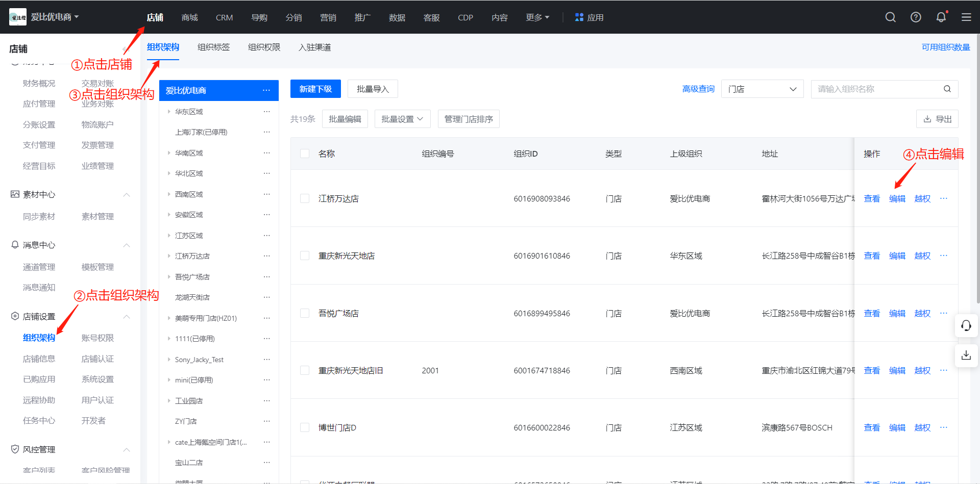Open 店铺信息 in the sidebar
Screen dimensions: 980x484
(x=39, y=359)
